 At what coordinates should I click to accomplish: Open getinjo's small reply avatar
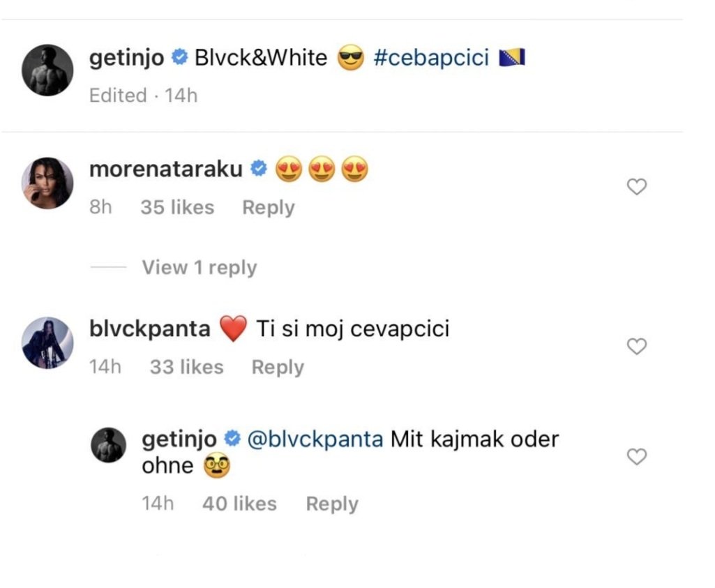click(108, 445)
